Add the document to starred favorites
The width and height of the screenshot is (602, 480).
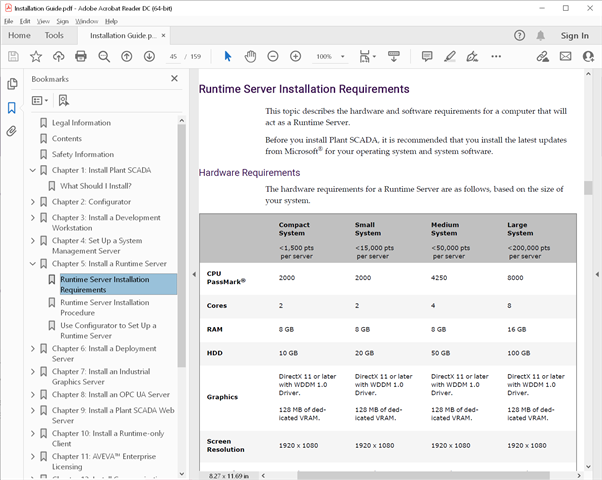(36, 56)
